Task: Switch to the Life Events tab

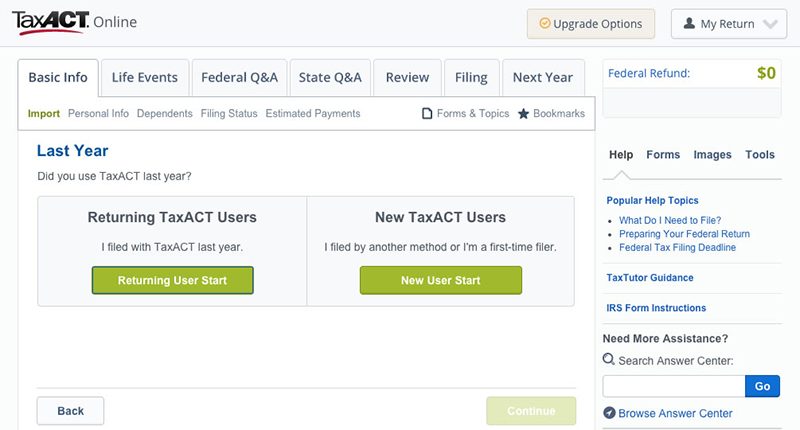Action: tap(145, 77)
